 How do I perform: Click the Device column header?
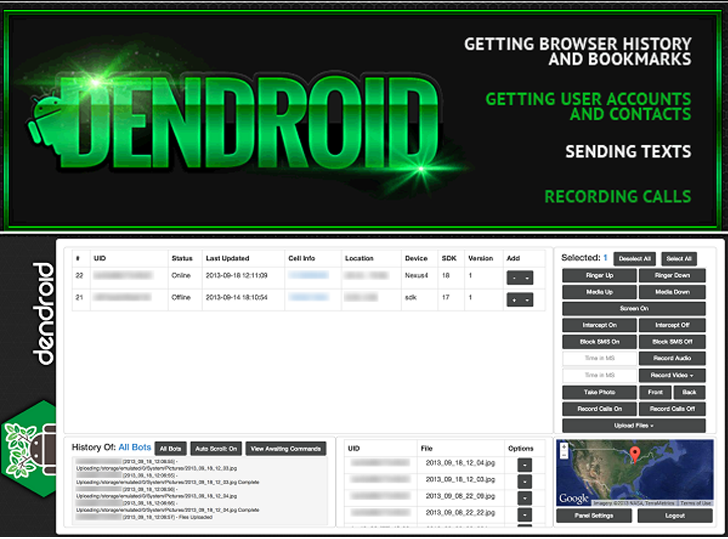click(x=416, y=258)
